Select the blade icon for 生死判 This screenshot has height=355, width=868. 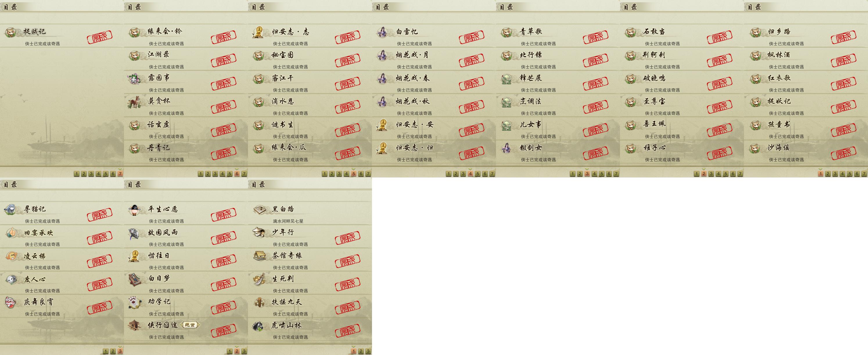[x=259, y=279]
